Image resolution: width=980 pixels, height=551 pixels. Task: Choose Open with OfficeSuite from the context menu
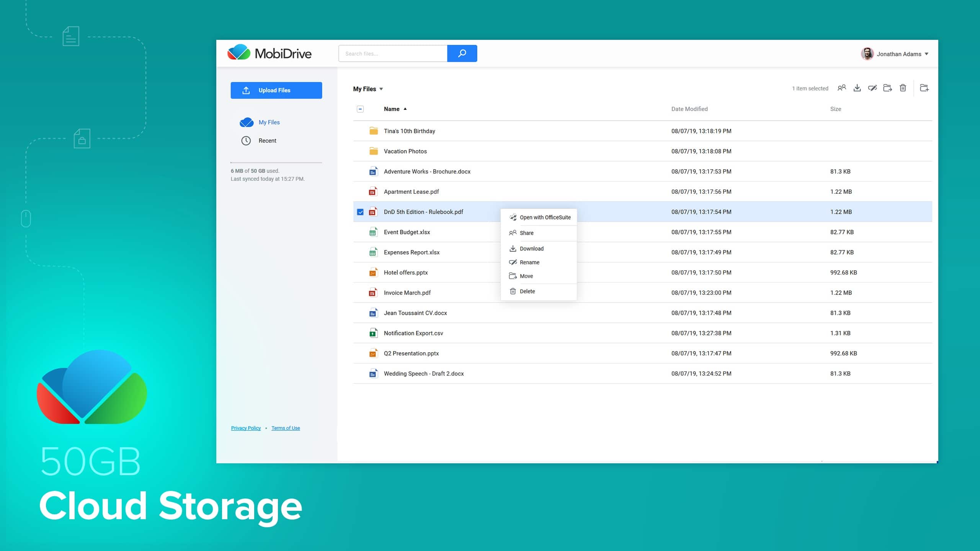(545, 217)
